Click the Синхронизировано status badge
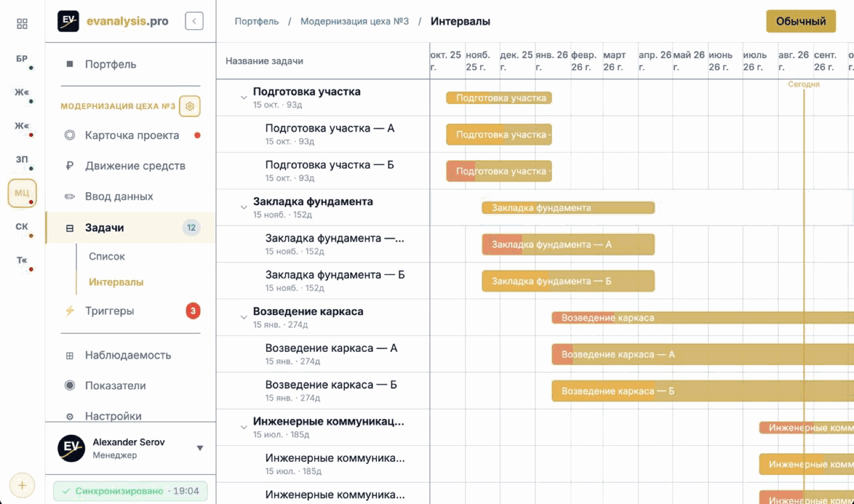Screen dimensions: 854x504 tap(130, 491)
